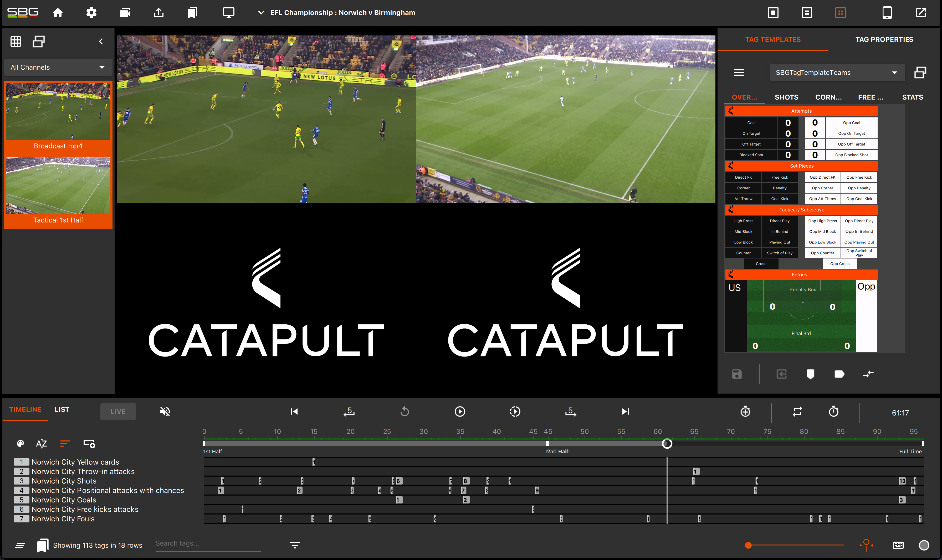Pop out window with external-link icon
The height and width of the screenshot is (560, 942).
coord(921,13)
